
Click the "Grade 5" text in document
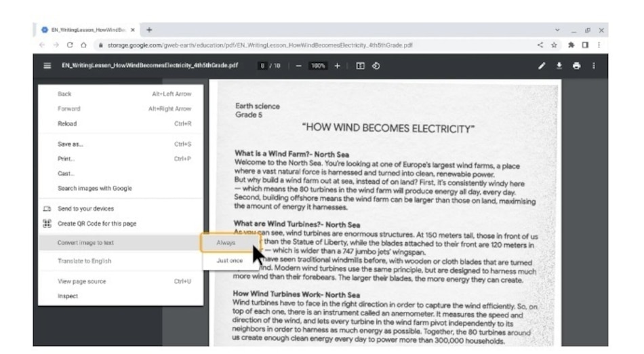click(249, 115)
